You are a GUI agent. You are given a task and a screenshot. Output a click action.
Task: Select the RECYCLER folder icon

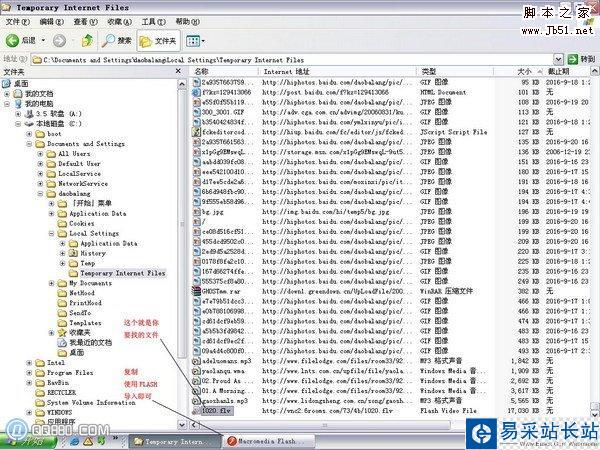click(40, 393)
